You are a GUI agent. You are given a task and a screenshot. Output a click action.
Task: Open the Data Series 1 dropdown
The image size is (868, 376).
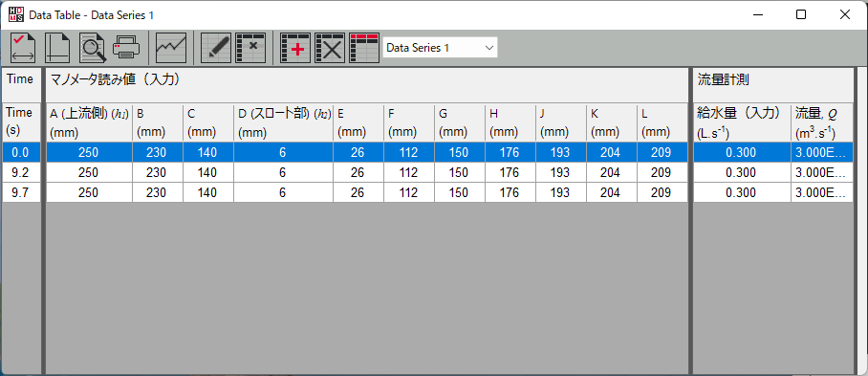[440, 48]
